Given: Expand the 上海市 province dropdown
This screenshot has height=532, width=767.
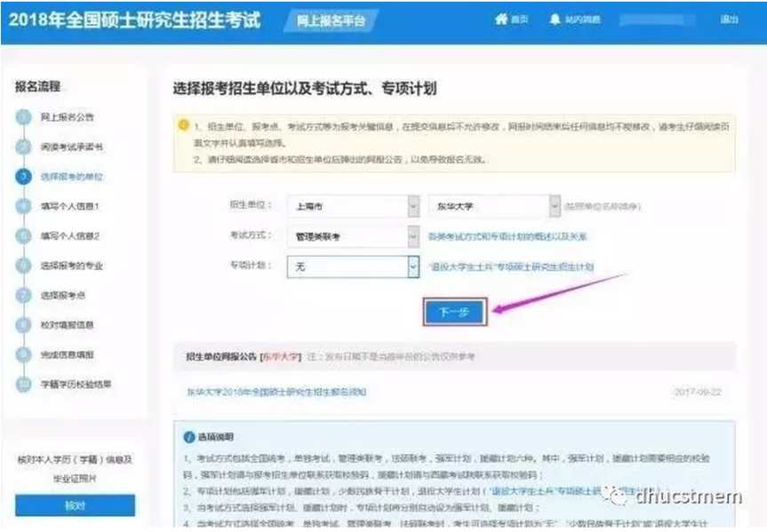Looking at the screenshot, I should [413, 206].
